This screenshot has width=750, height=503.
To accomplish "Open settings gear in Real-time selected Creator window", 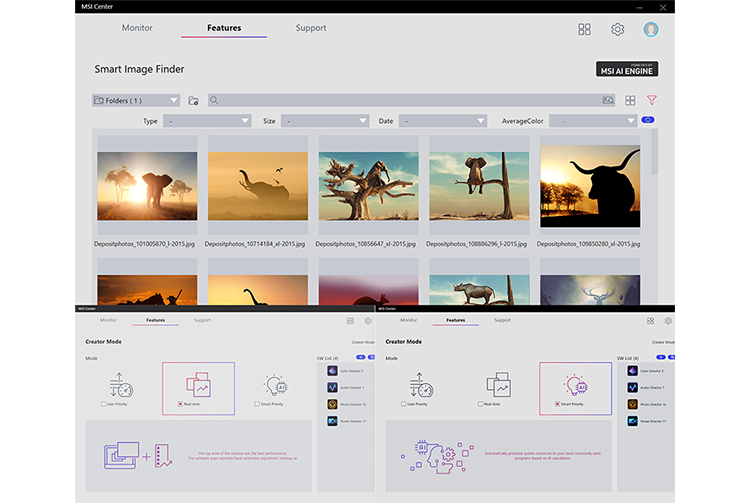I will click(x=368, y=321).
